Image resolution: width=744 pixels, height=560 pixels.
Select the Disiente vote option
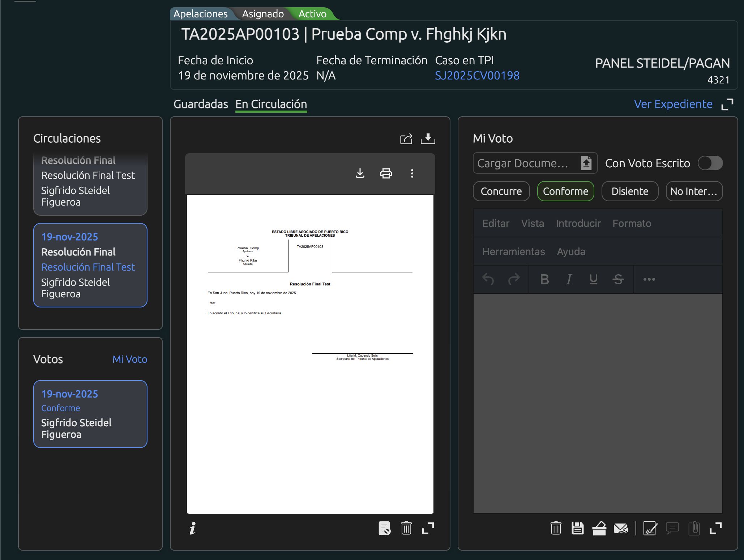point(629,191)
